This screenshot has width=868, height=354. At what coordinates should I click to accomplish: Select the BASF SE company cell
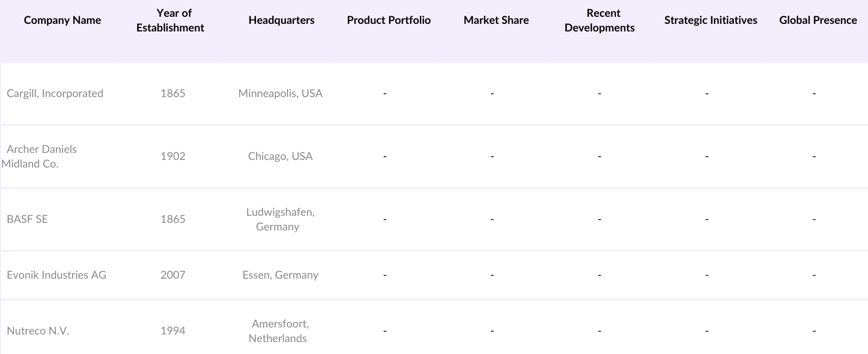pos(27,219)
